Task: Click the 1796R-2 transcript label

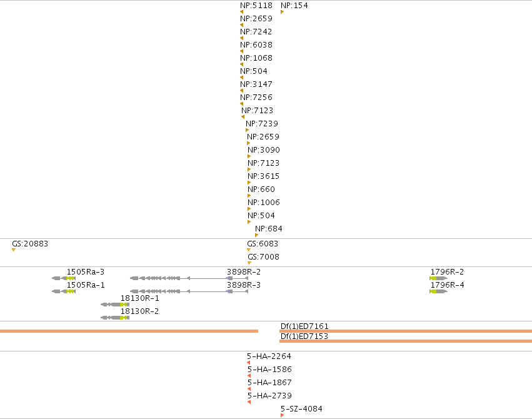Action: (447, 272)
